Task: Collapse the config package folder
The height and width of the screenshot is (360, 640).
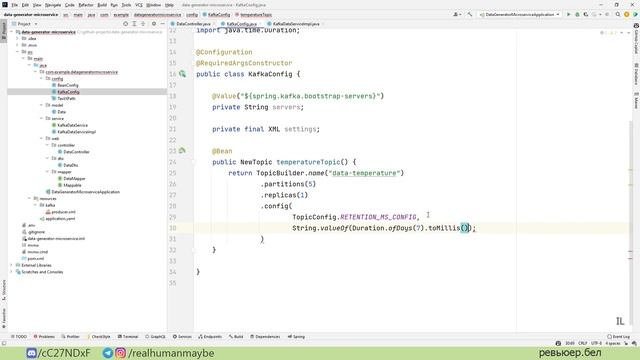Action: 41,78
